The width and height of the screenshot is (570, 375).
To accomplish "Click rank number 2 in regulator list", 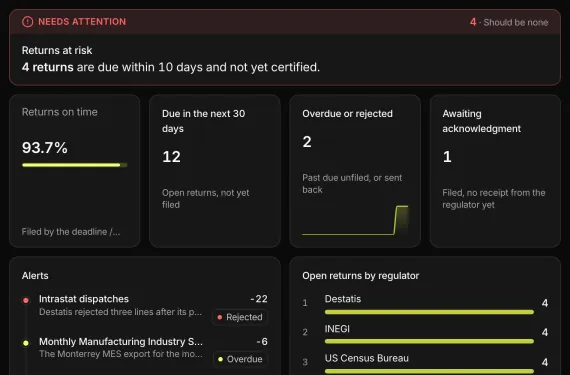I will [305, 332].
